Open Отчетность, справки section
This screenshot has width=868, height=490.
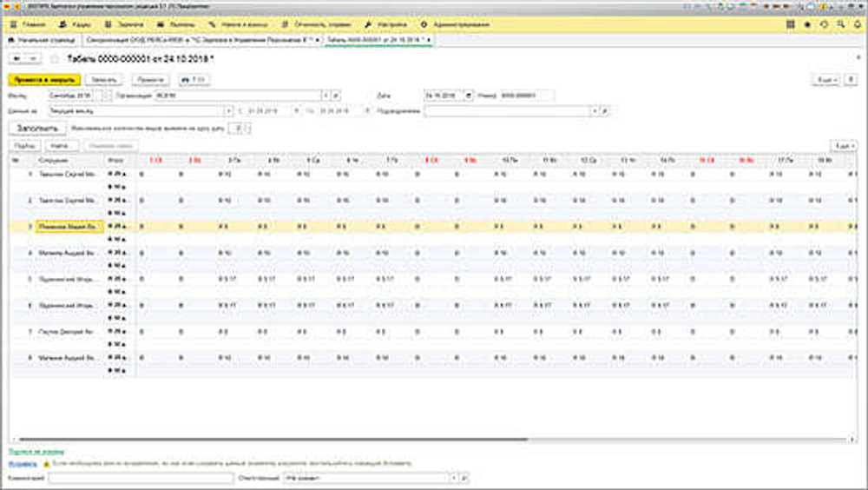[316, 24]
